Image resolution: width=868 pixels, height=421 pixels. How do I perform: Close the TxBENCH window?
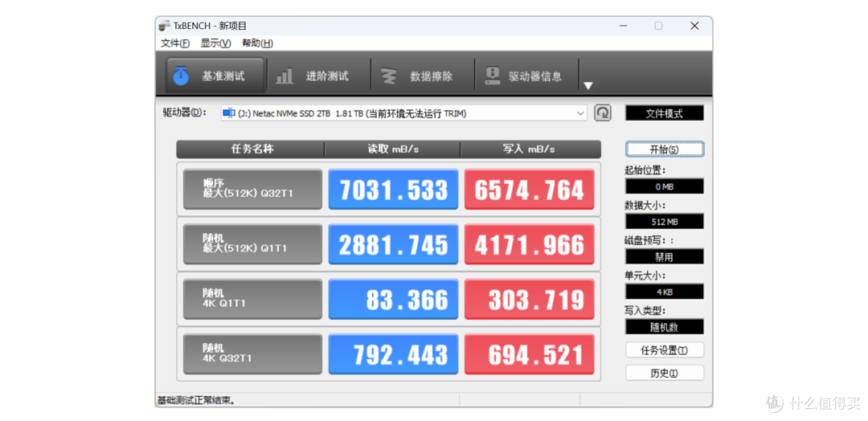(x=694, y=26)
